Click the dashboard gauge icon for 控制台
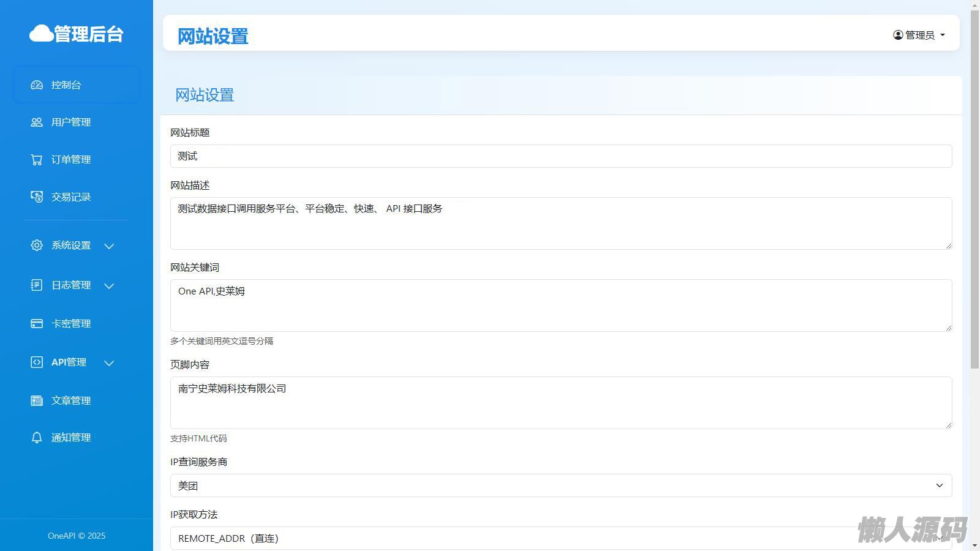The height and width of the screenshot is (551, 980). 37,85
